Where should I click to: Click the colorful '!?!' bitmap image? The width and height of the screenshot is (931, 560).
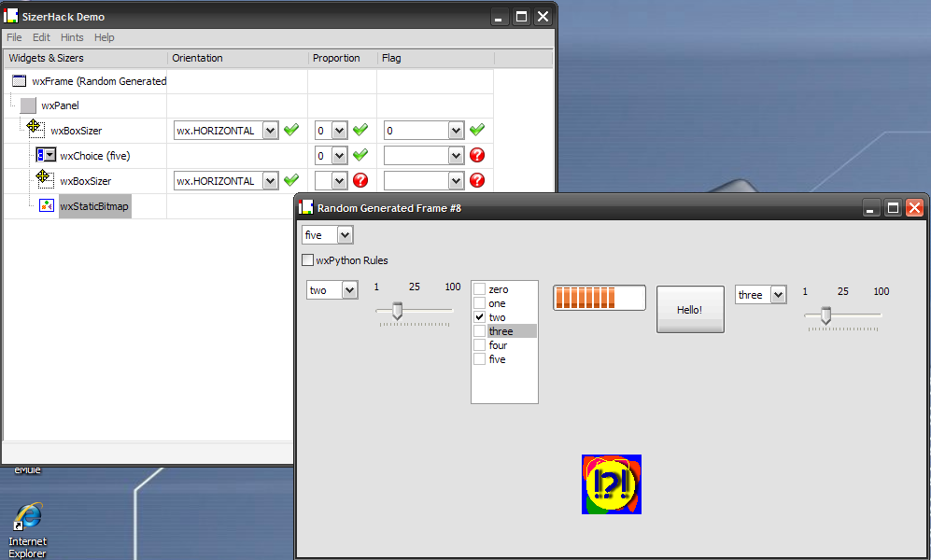612,484
